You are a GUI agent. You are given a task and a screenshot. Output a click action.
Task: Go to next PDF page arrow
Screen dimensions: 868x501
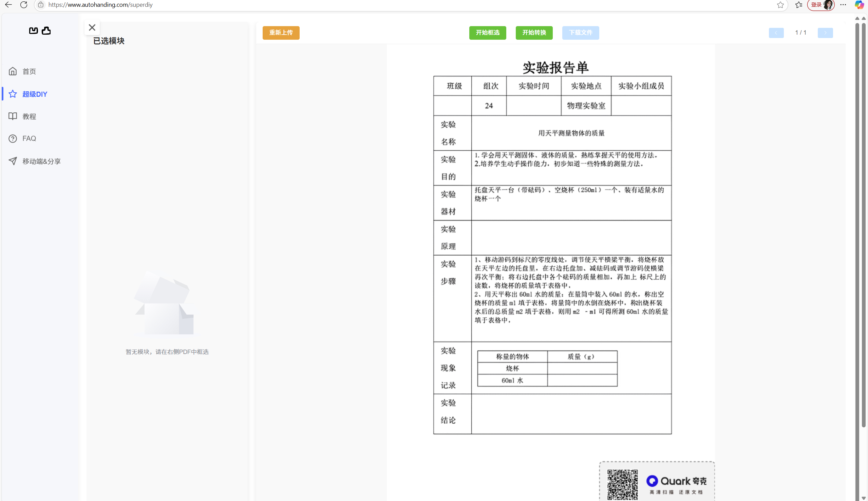point(825,33)
